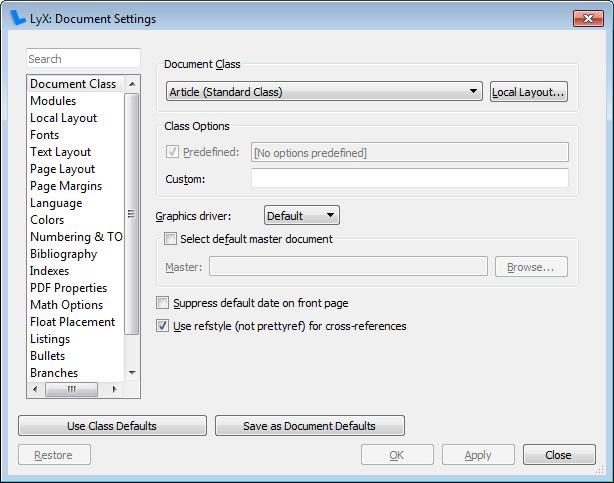Click the Master document path field
This screenshot has width=614, height=483.
(348, 267)
